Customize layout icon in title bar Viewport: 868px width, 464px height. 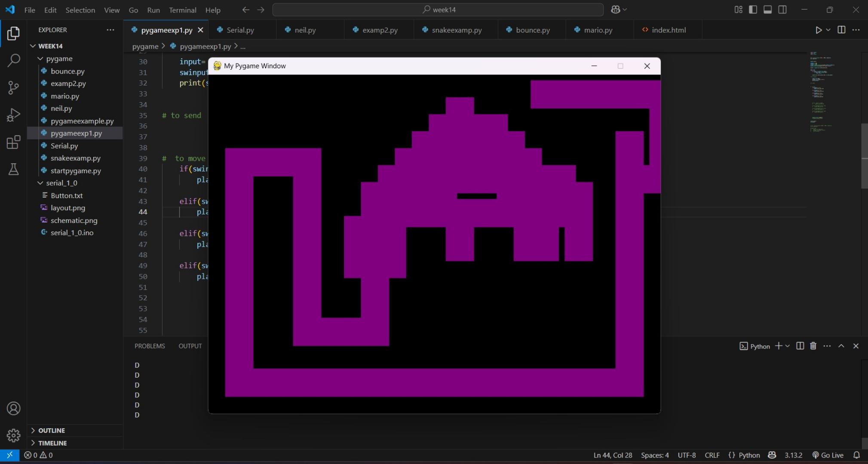point(738,9)
